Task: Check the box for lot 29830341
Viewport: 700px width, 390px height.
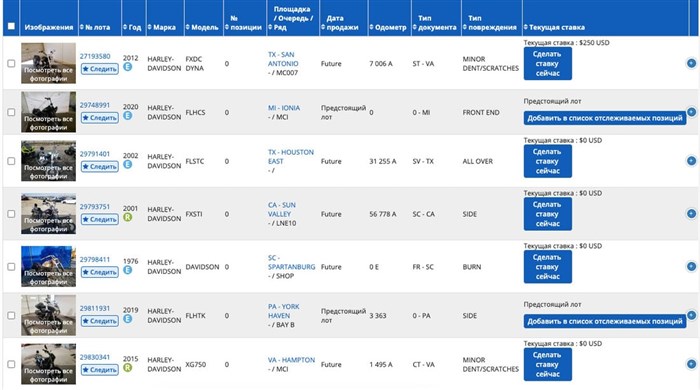Action: (x=12, y=364)
